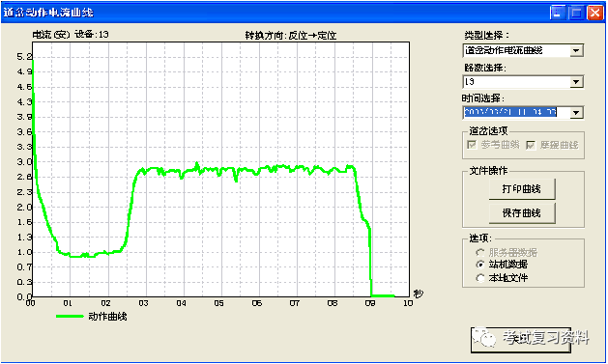Click the 10 tick on time axis
This screenshot has width=608, height=364.
tap(408, 303)
